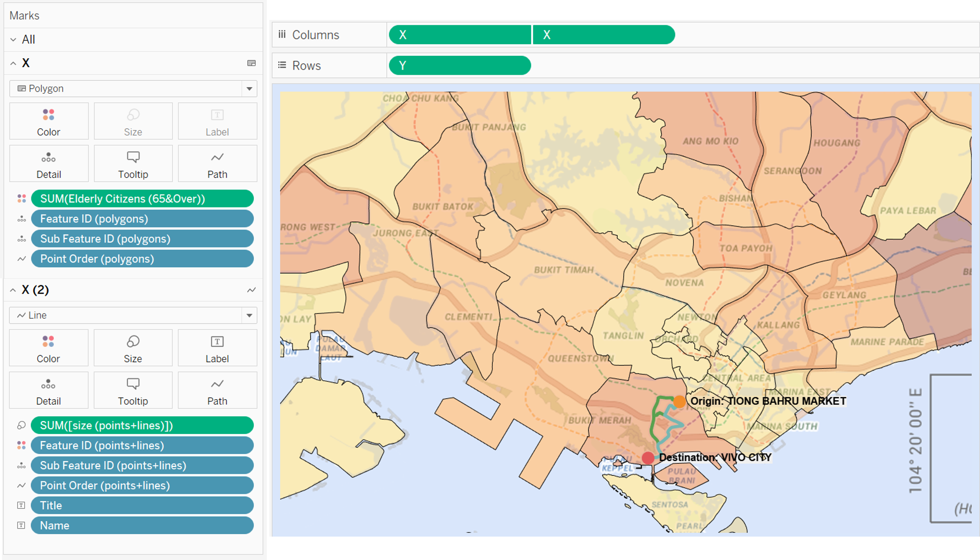Image resolution: width=980 pixels, height=560 pixels.
Task: Collapse the X (2) marks section
Action: click(x=13, y=290)
